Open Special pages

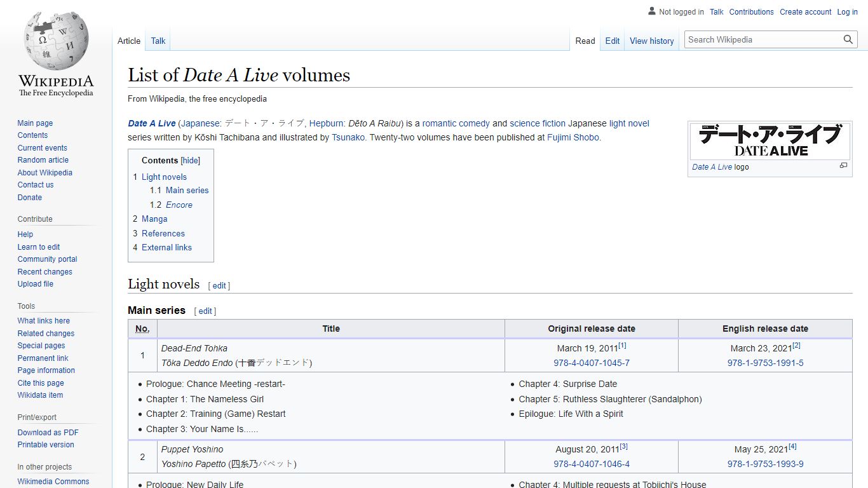click(41, 346)
